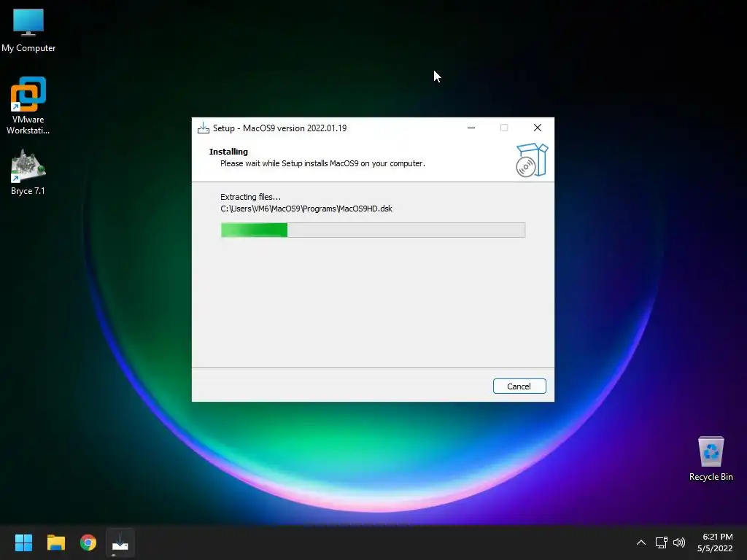
Task: Open the Recycle Bin icon
Action: tap(711, 458)
